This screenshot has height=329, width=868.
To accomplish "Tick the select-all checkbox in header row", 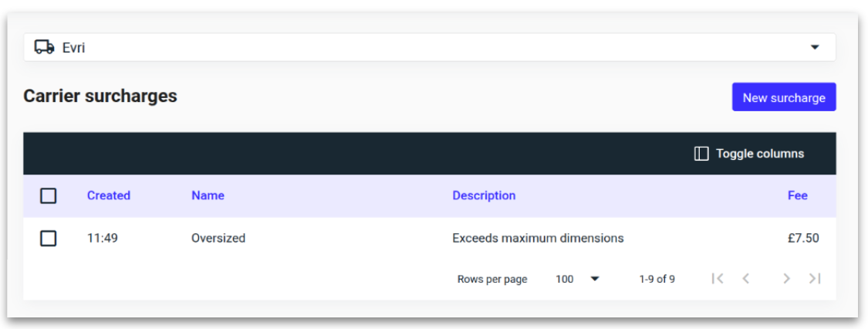I will 49,196.
